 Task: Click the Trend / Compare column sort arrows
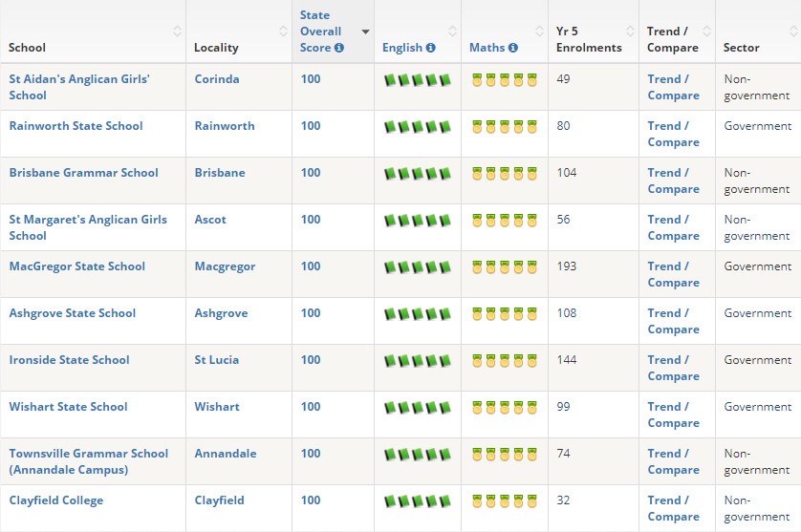(707, 32)
